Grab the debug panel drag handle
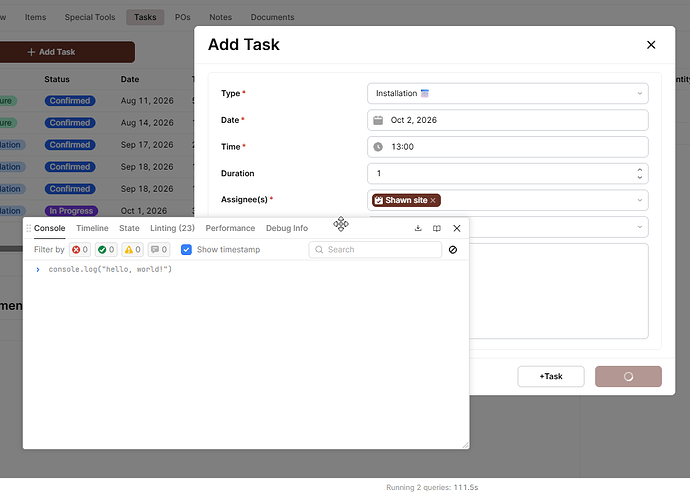This screenshot has width=690, height=496. click(29, 228)
